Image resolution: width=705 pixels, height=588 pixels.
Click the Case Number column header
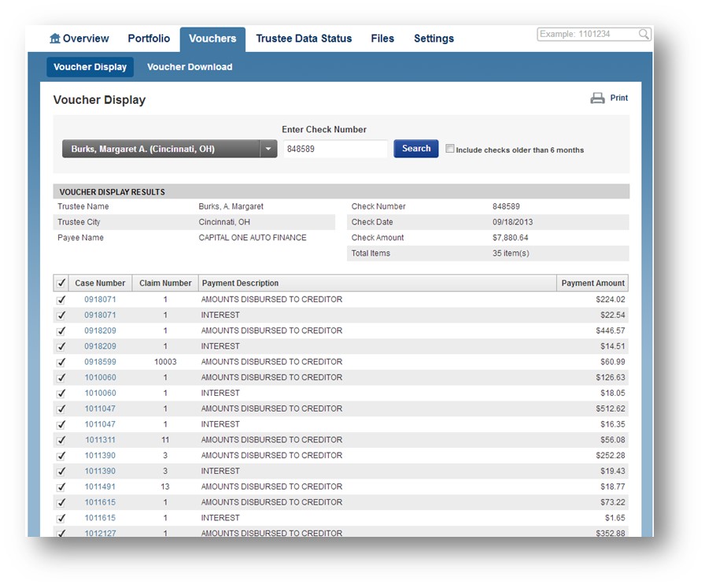point(100,283)
